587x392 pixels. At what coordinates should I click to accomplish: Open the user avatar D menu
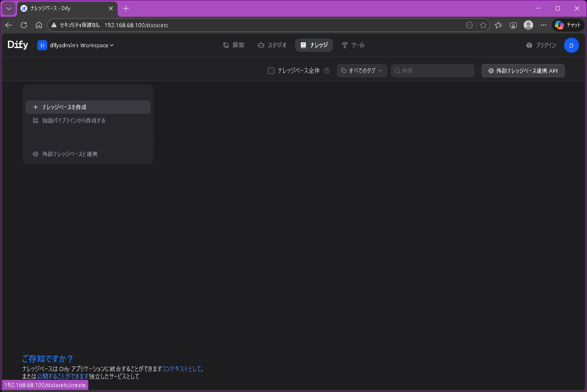point(571,45)
